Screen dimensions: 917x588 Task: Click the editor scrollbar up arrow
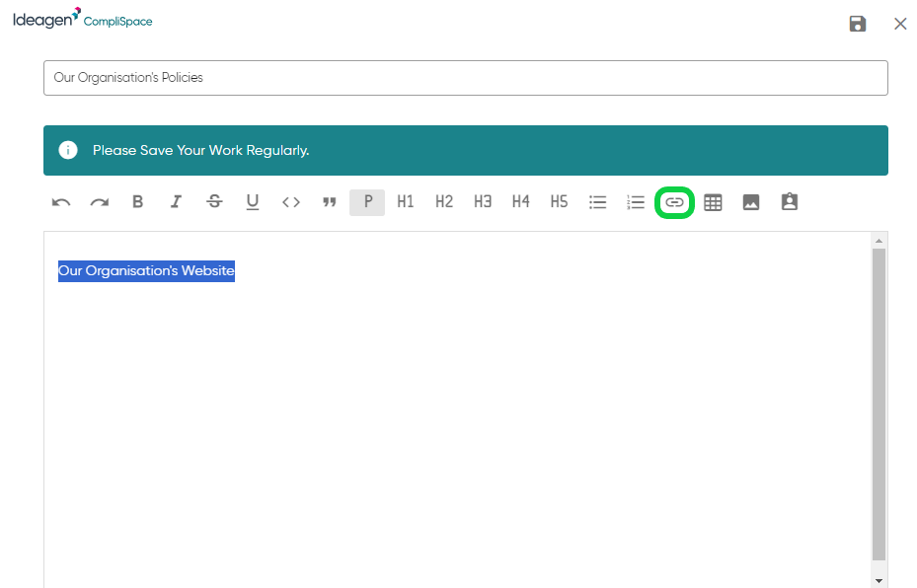click(x=879, y=241)
